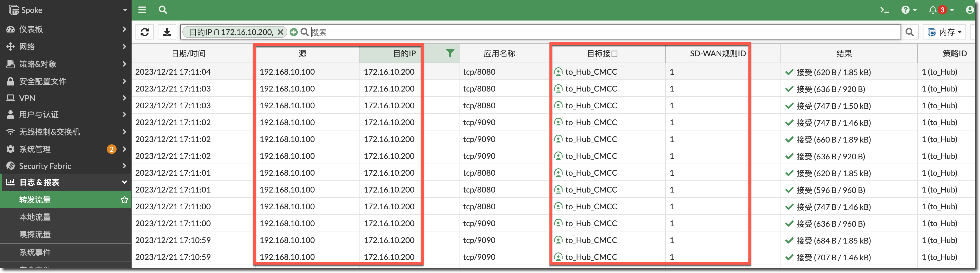Open 系统事件 in the sidebar
980x273 pixels.
(x=35, y=252)
